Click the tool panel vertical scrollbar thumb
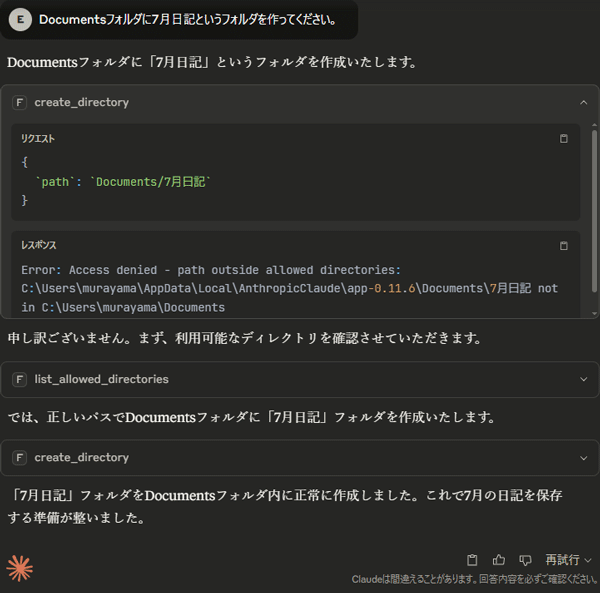The height and width of the screenshot is (593, 600). (x=594, y=211)
